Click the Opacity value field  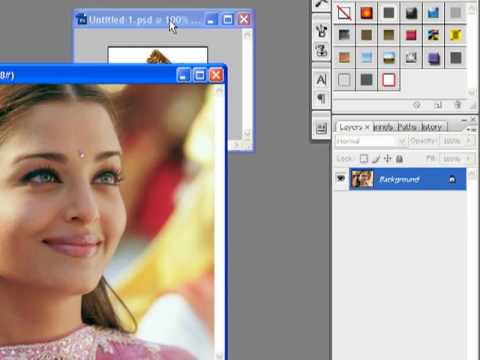pyautogui.click(x=453, y=141)
